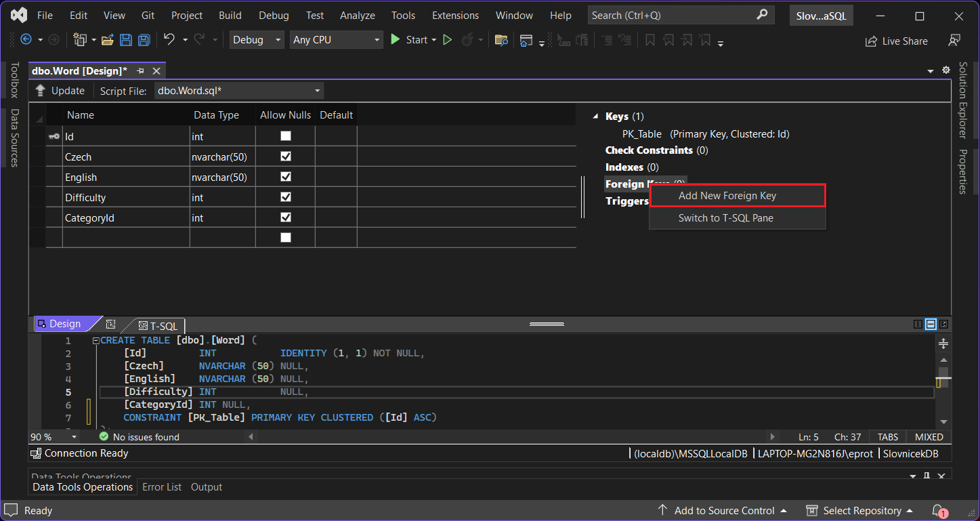Screen dimensions: 980x521
Task: Click the Find in Files icon
Action: pos(501,40)
